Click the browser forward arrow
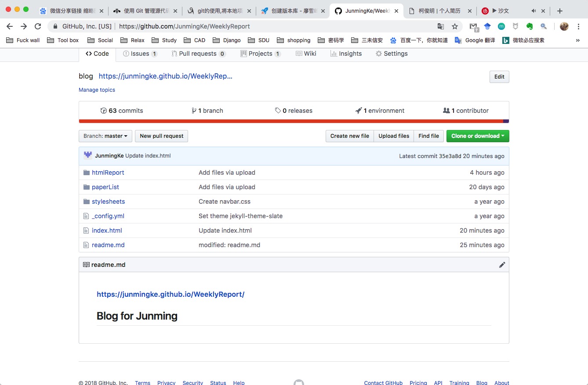The width and height of the screenshot is (588, 385). (24, 26)
